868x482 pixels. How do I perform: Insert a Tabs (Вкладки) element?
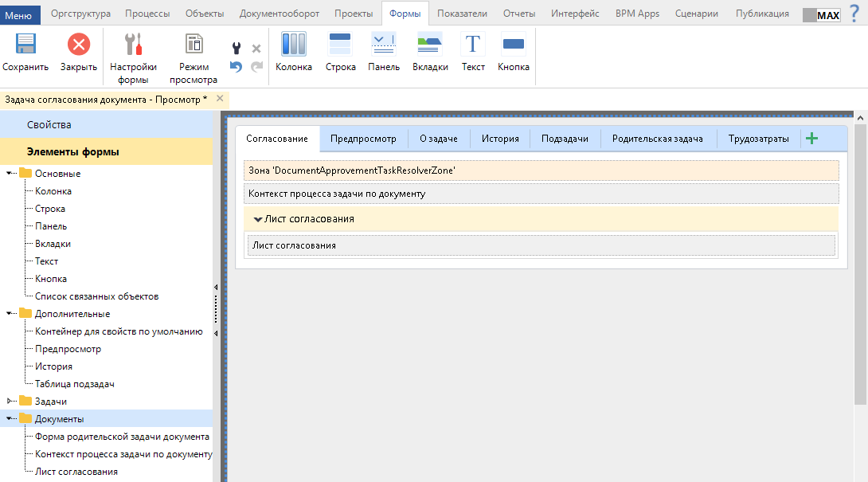[430, 45]
